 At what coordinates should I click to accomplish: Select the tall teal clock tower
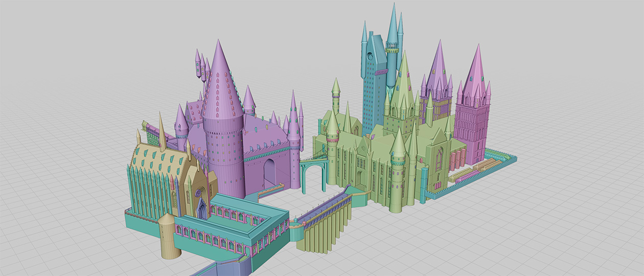(375, 84)
